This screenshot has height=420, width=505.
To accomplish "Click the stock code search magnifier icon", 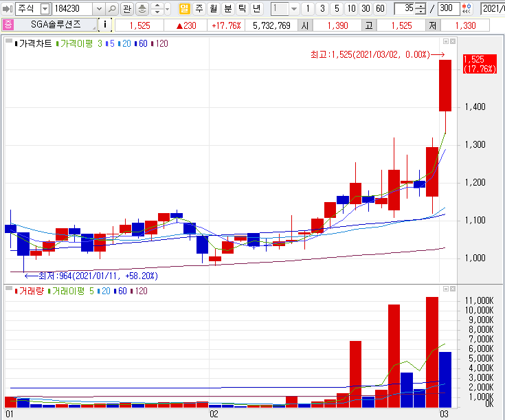I will click(112, 9).
